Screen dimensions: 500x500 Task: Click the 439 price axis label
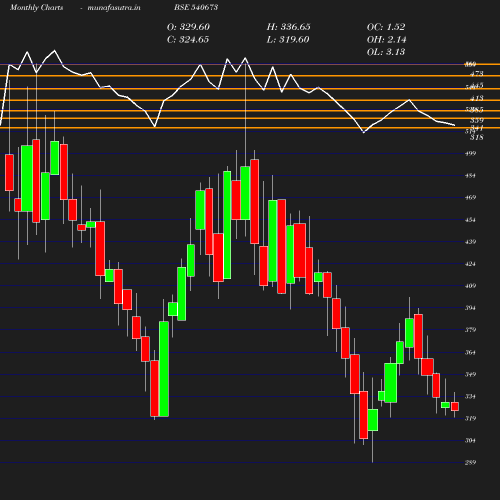(x=470, y=242)
